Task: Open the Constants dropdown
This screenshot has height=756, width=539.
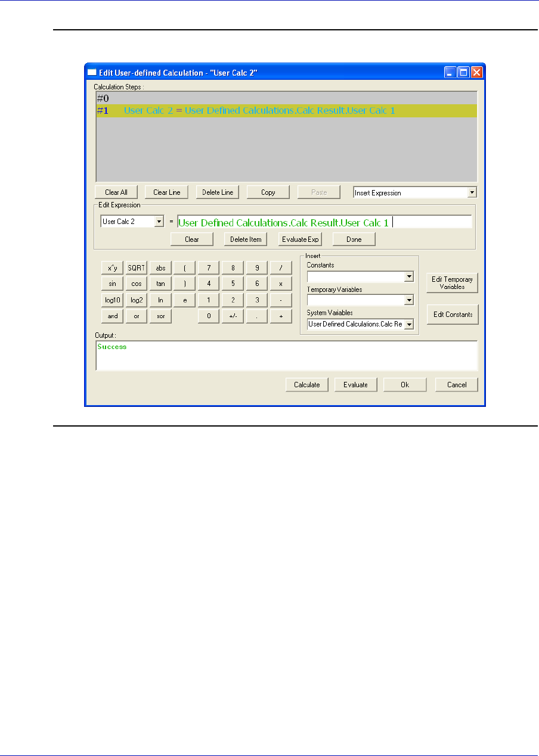Action: click(x=409, y=276)
